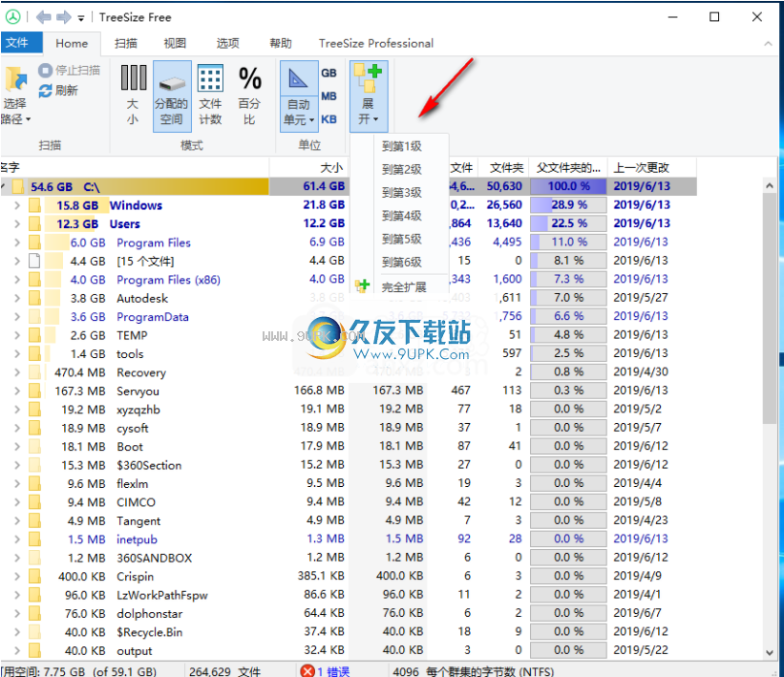Collapse the ribbon with the chevron
Screen dimensions: 784x677
pyautogui.click(x=768, y=44)
